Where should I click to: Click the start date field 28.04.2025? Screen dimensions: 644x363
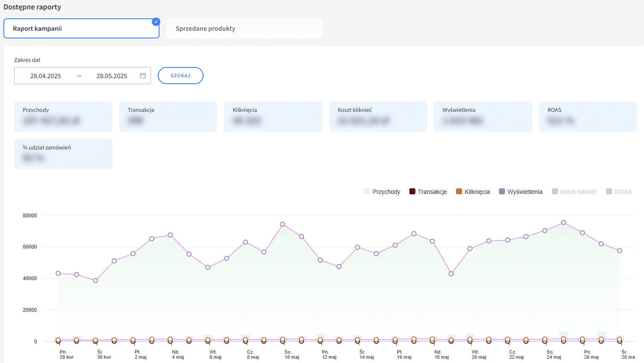pos(45,76)
